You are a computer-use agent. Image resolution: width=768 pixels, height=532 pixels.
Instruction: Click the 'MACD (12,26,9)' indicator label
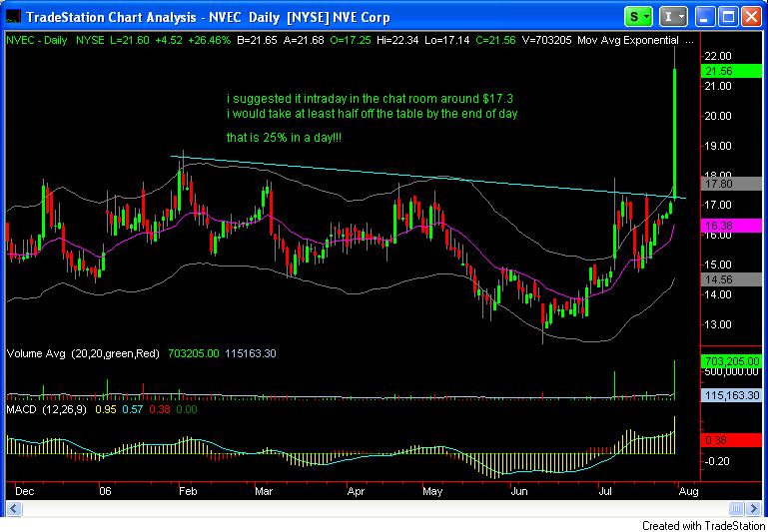click(x=46, y=409)
